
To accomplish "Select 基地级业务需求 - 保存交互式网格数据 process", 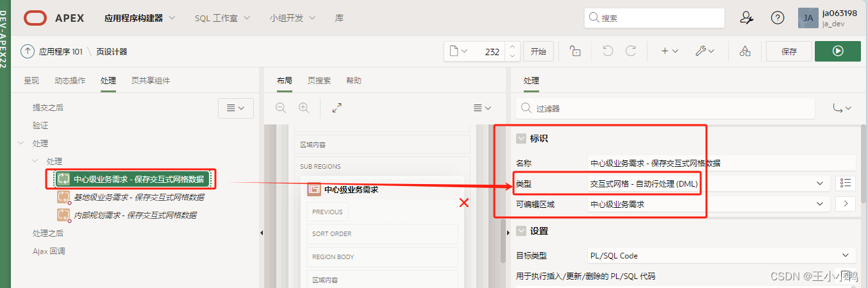I will [139, 198].
